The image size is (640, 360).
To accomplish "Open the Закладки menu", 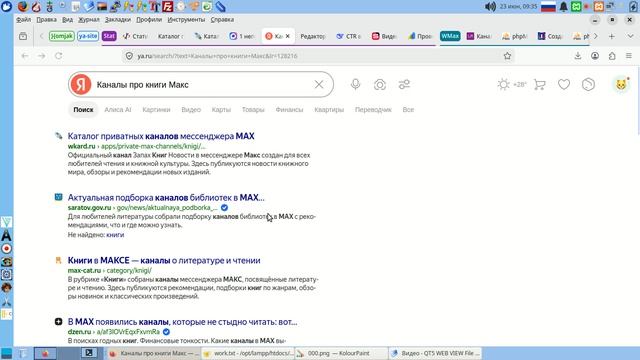I will click(x=118, y=20).
